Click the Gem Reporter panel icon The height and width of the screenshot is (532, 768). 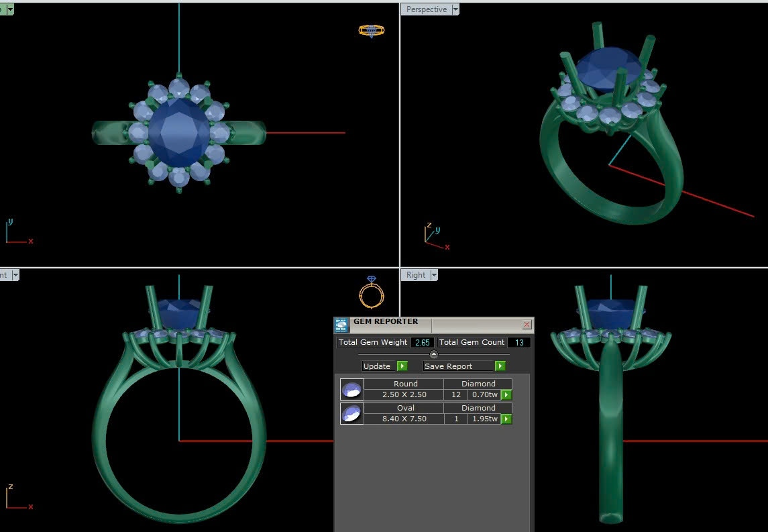coord(341,325)
